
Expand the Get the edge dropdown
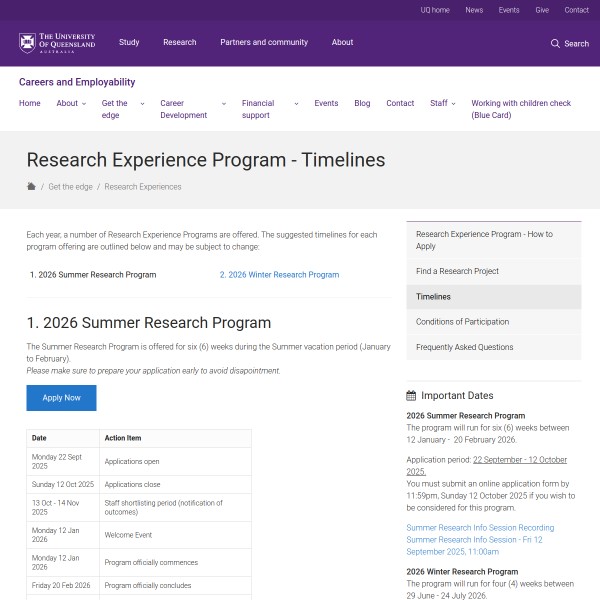coord(142,104)
